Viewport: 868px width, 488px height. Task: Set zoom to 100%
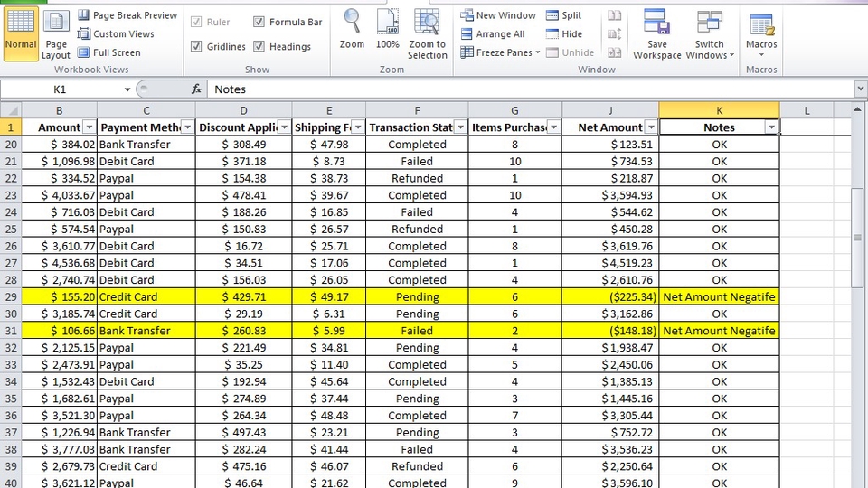click(388, 29)
